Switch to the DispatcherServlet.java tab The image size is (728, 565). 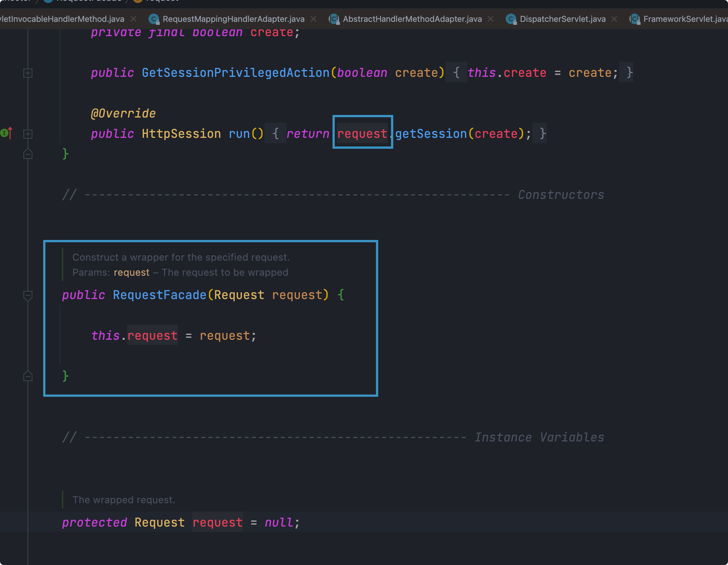coord(562,19)
